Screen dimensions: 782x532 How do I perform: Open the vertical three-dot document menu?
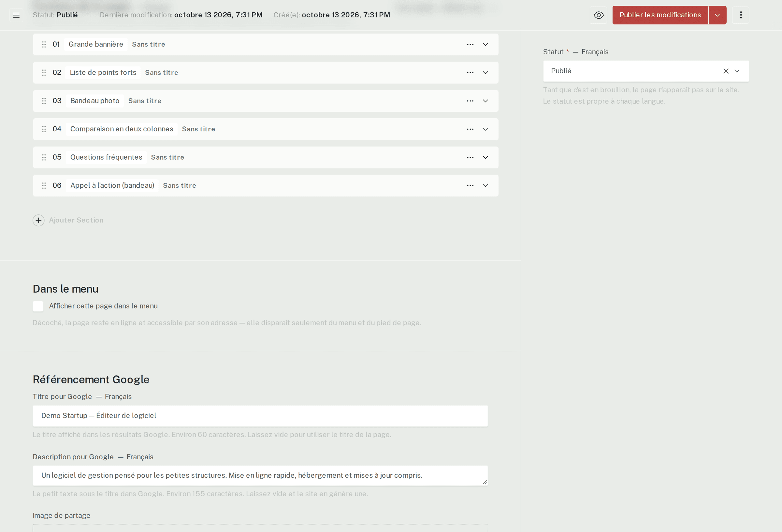point(741,15)
